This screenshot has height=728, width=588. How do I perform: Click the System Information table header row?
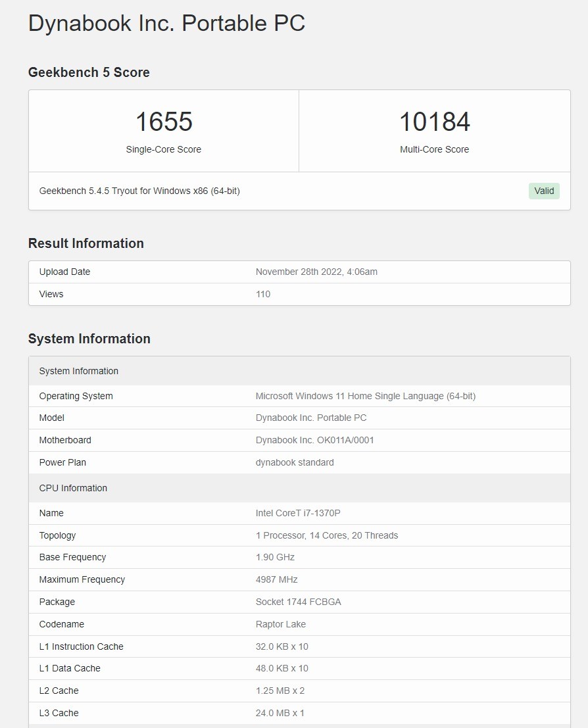coord(299,371)
